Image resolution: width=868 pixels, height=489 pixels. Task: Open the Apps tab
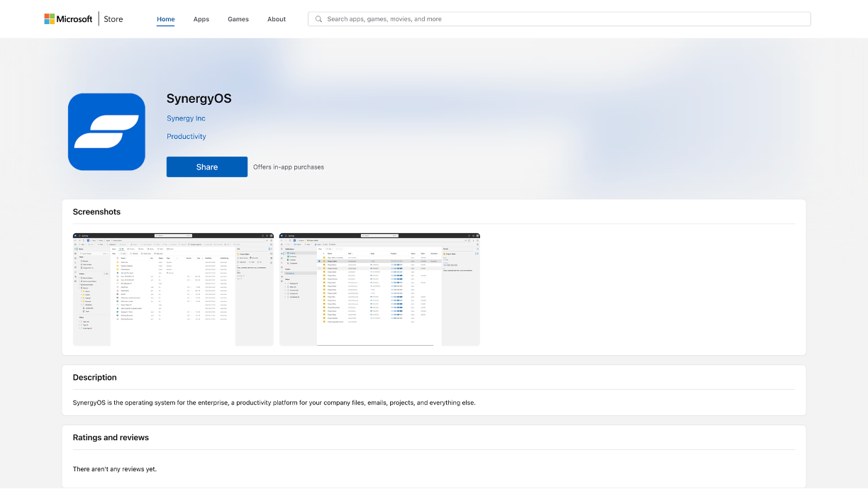pos(201,19)
